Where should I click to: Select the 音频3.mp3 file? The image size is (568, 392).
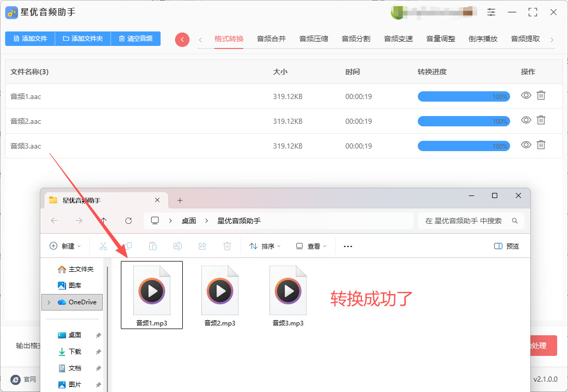tap(288, 295)
